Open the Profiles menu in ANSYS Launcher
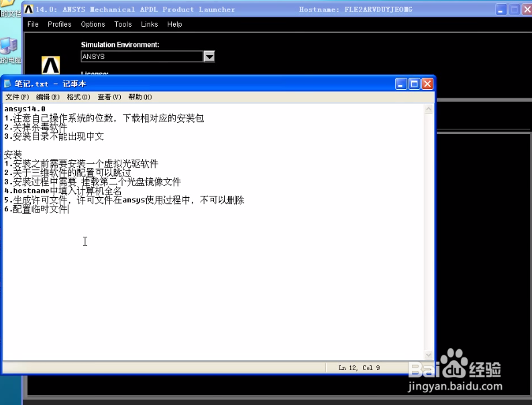 60,24
